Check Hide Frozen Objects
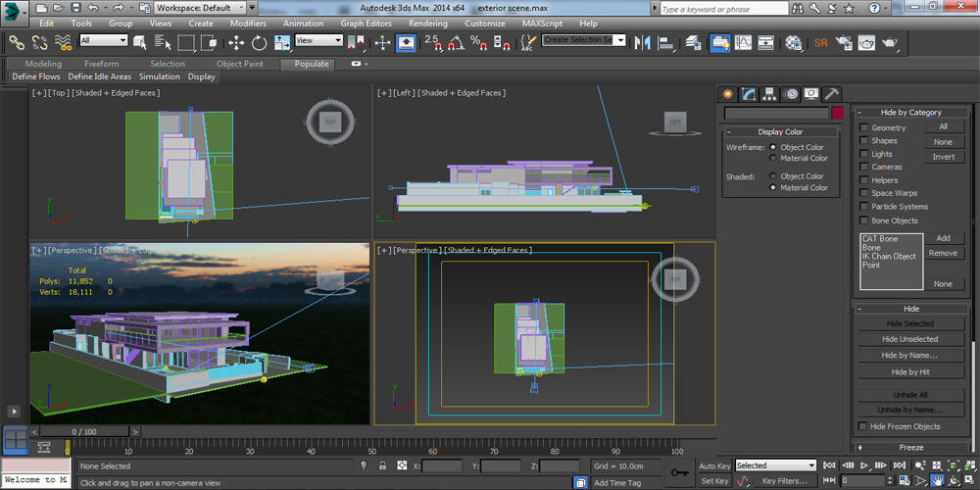This screenshot has height=490, width=980. (x=863, y=426)
